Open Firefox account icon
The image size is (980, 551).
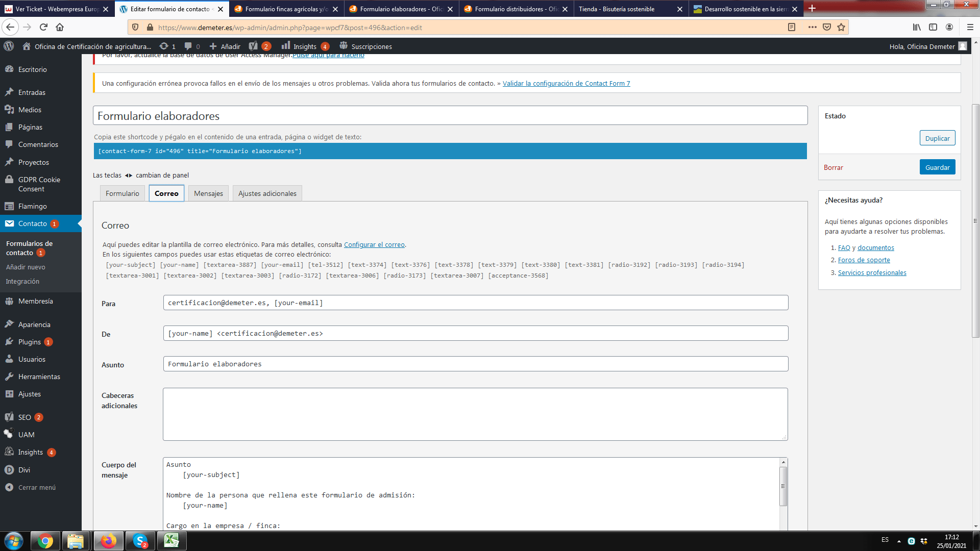coord(949,27)
